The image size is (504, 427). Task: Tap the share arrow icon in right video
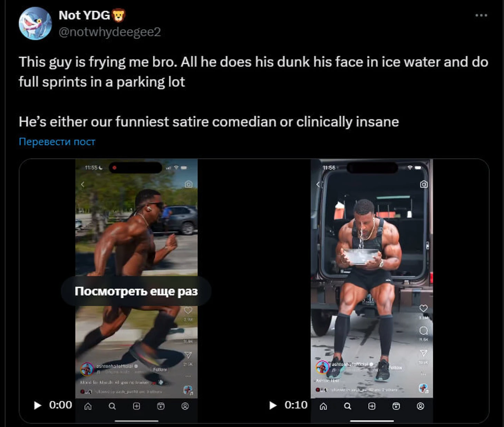[x=424, y=353]
